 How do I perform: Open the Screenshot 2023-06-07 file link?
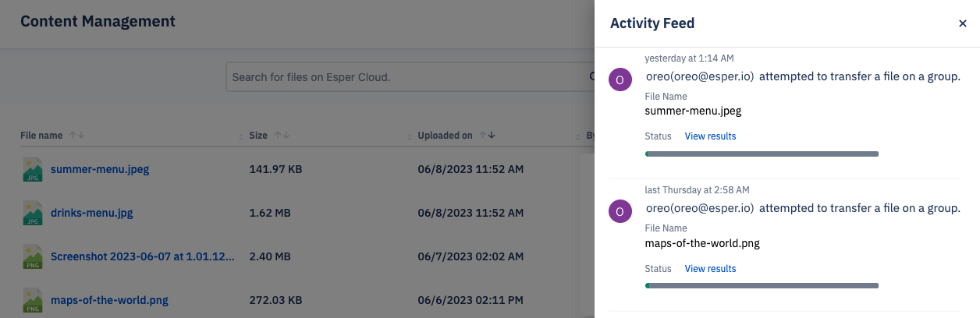coord(142,256)
